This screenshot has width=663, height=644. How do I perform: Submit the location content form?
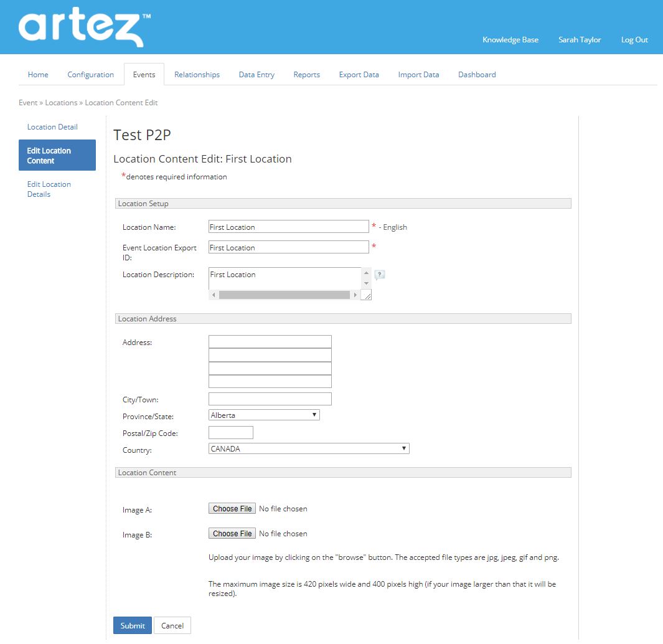pos(133,625)
